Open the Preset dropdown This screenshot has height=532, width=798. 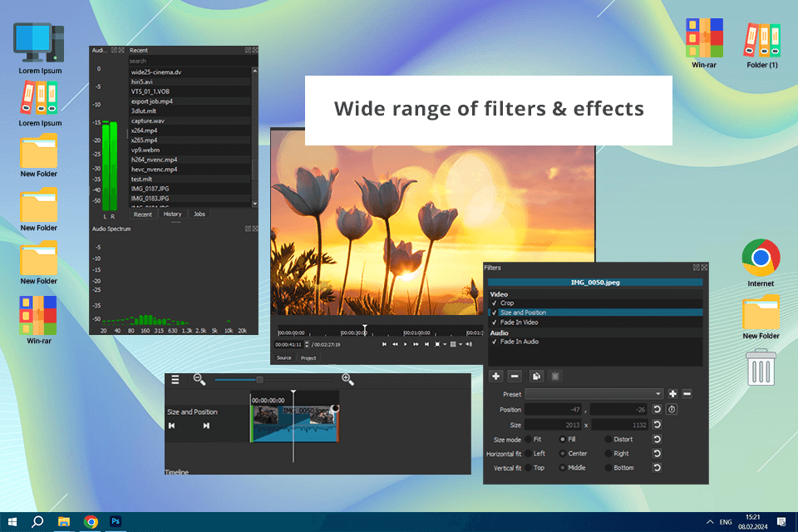pyautogui.click(x=594, y=394)
